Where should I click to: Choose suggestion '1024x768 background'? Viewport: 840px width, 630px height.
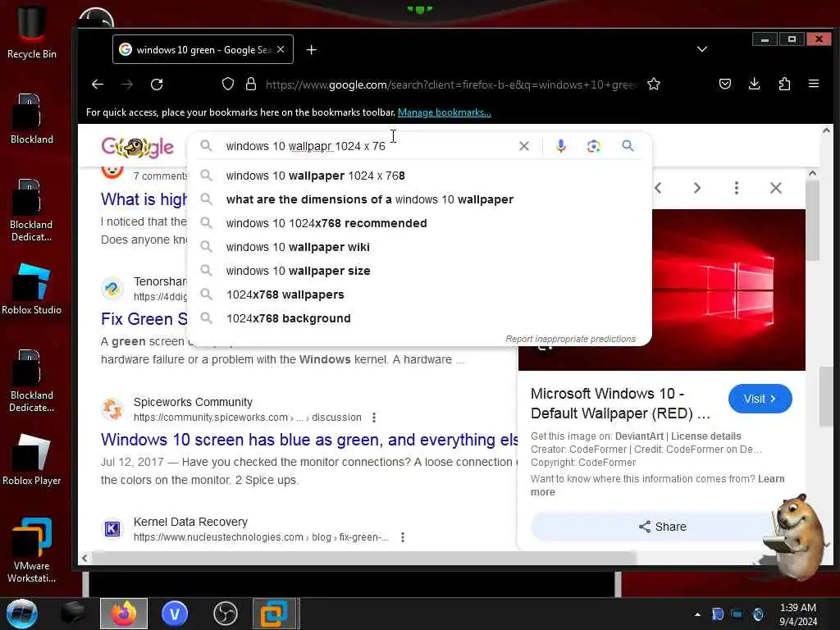click(x=419, y=319)
